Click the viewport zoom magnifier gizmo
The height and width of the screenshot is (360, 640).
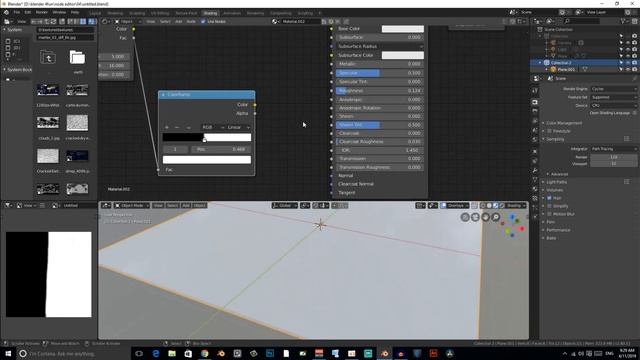[496, 217]
